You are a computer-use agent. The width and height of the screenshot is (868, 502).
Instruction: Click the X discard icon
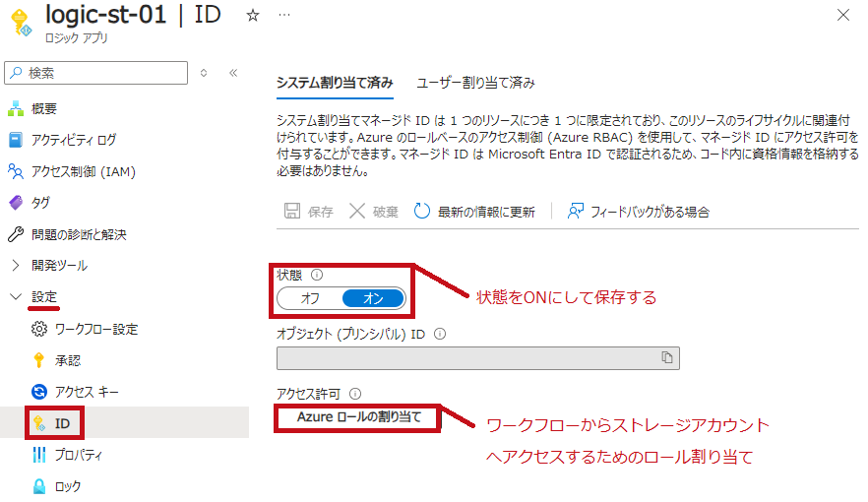click(x=357, y=211)
